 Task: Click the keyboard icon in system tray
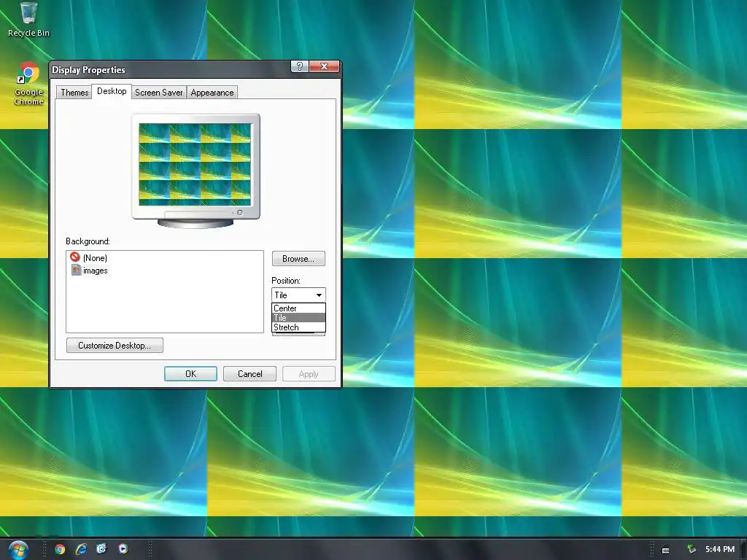tap(665, 550)
